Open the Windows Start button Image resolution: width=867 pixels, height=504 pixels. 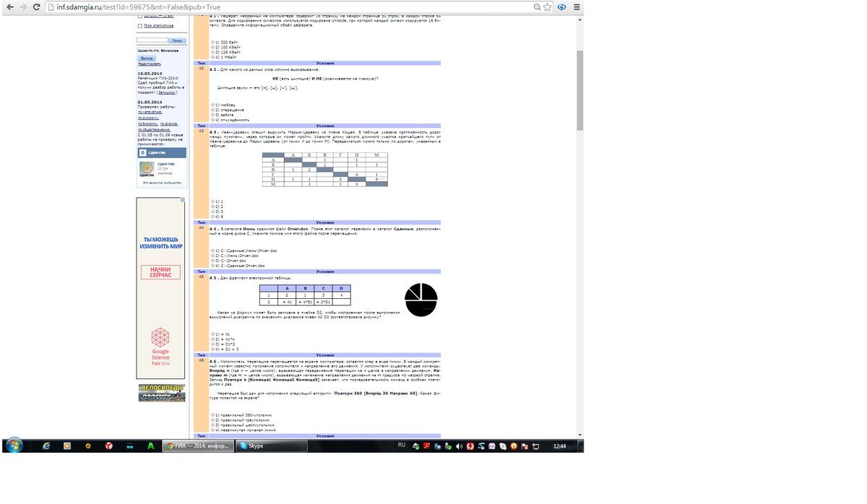click(13, 446)
